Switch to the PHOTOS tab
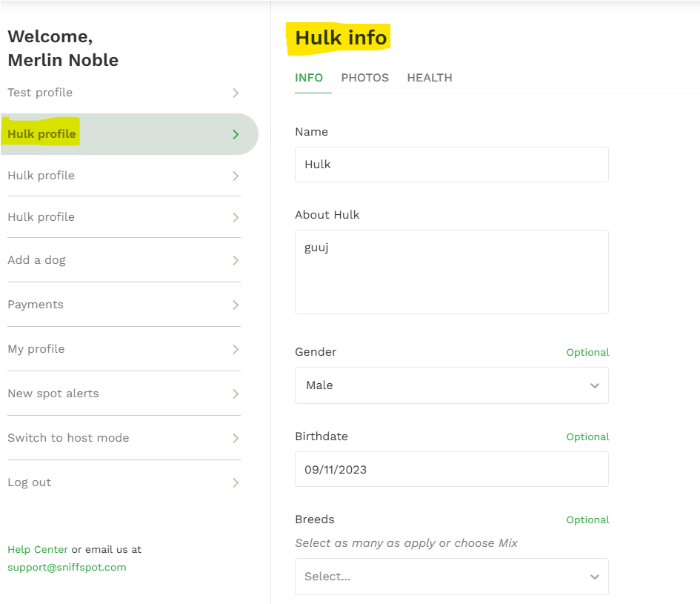Viewport: 700px width, 604px height. (x=365, y=78)
